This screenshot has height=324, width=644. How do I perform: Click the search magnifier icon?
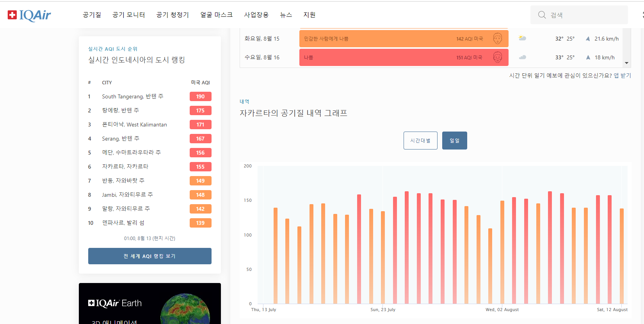(x=542, y=15)
